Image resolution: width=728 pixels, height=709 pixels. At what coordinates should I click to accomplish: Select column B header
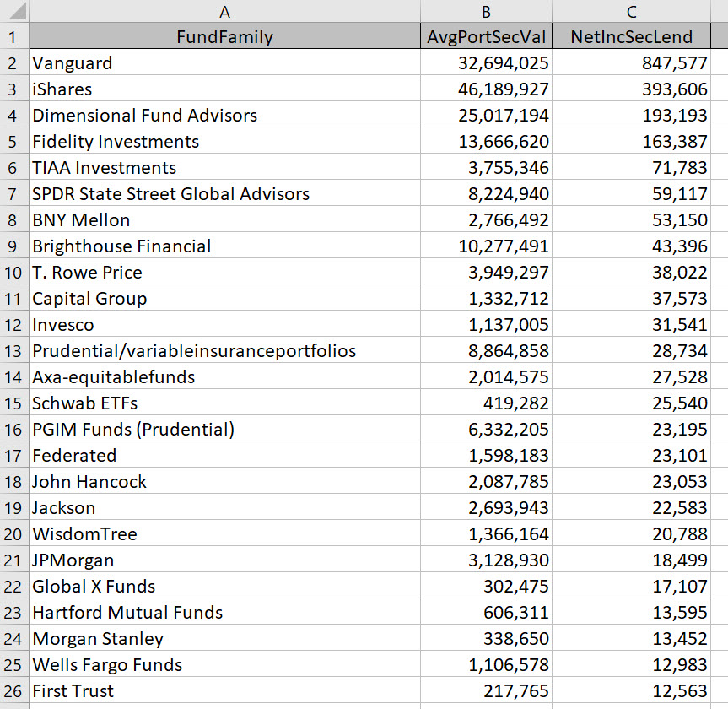point(486,11)
